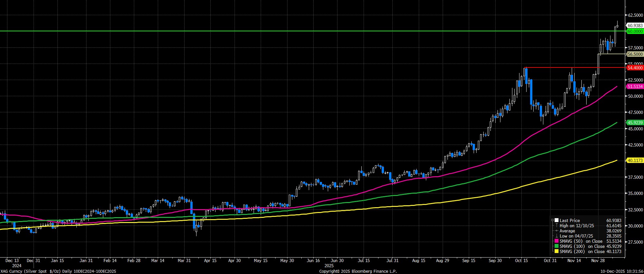The width and height of the screenshot is (644, 274).
Task: Select the Average marker icon in legend
Action: coord(557,231)
